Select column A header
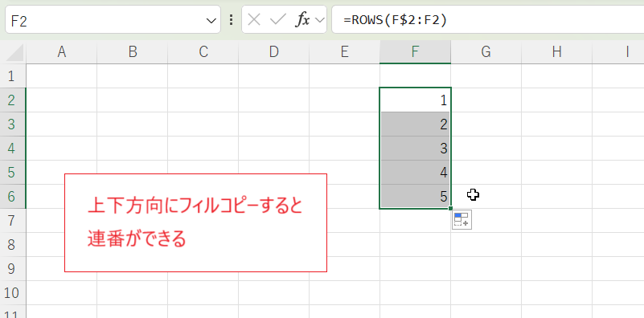Screen dimensions: 644x318 tap(62, 52)
